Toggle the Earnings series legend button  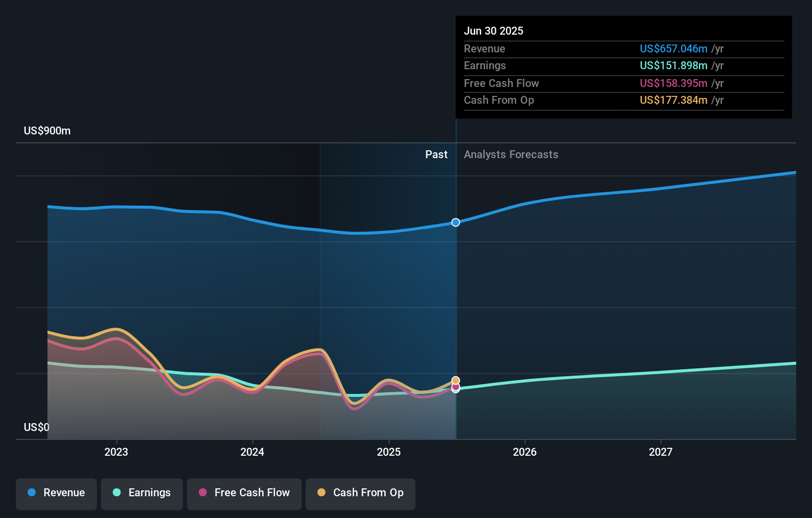[142, 494]
